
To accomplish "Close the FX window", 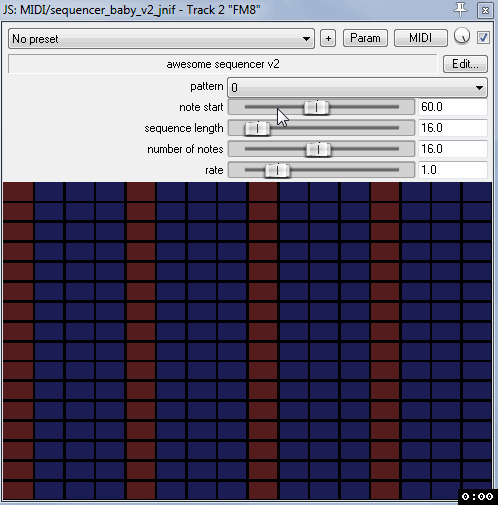I will pyautogui.click(x=485, y=10).
